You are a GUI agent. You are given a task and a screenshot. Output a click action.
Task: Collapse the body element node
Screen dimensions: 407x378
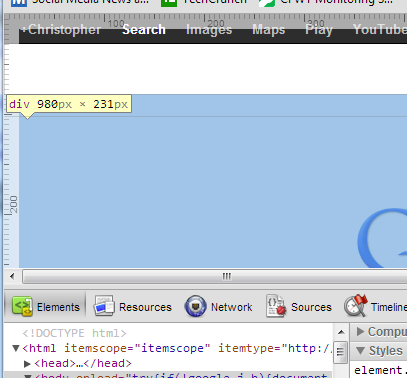(27, 376)
